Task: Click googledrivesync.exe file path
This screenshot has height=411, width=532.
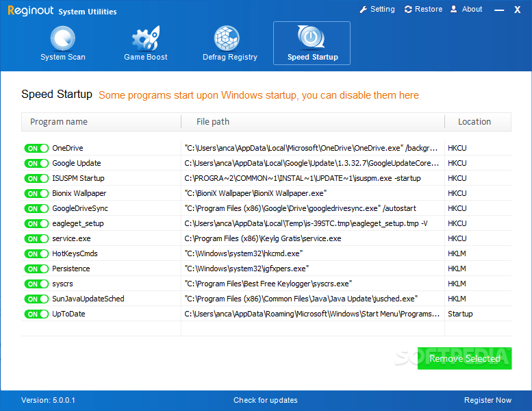Action: tap(301, 209)
